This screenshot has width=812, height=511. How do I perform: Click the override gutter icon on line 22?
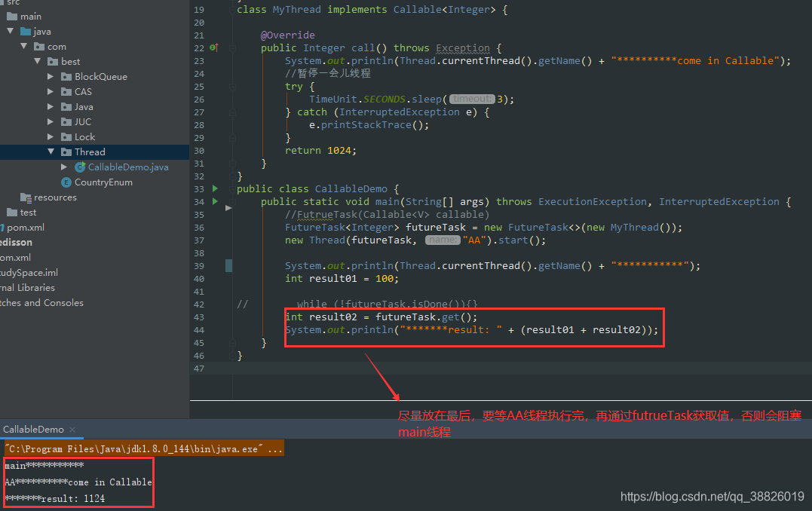214,47
